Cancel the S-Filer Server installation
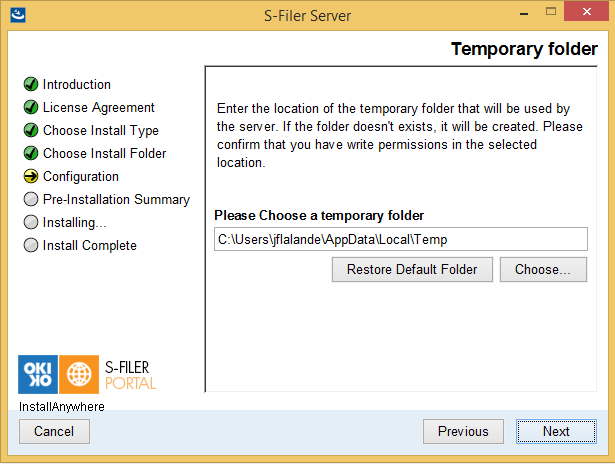615x464 pixels. (x=54, y=431)
